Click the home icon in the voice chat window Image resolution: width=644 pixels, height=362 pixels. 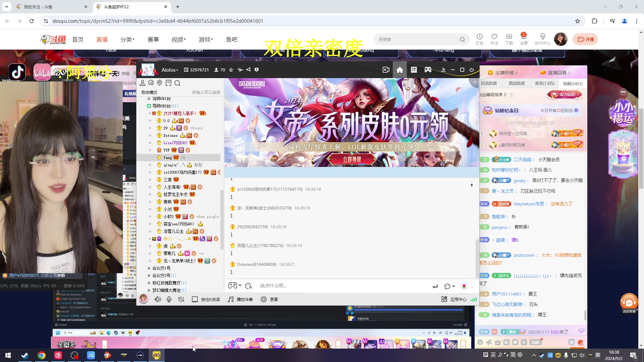[x=399, y=70]
